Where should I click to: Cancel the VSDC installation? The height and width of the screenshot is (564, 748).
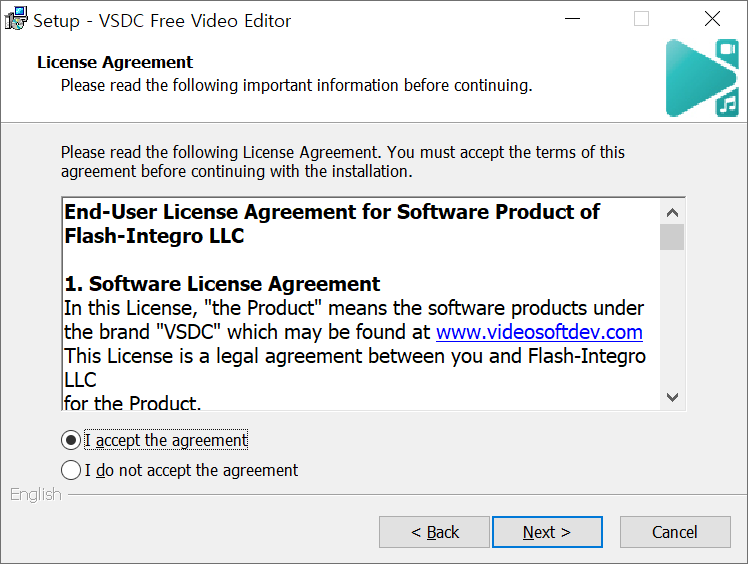[x=674, y=532]
